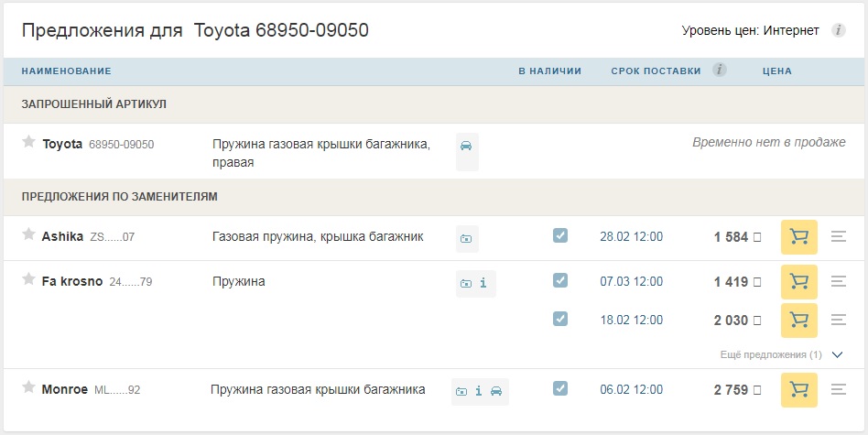This screenshot has width=868, height=435.
Task: Expand more offers chevron for Fa krosno
Action: 837,355
